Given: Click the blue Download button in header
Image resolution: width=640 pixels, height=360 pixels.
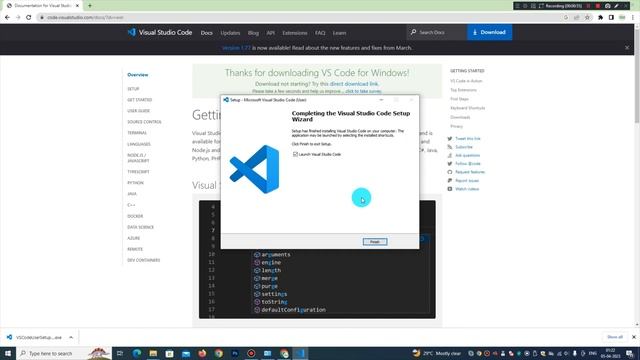Looking at the screenshot, I should click(489, 32).
